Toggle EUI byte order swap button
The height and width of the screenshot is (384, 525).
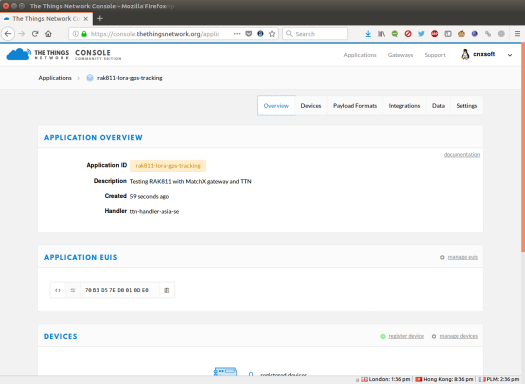point(73,290)
